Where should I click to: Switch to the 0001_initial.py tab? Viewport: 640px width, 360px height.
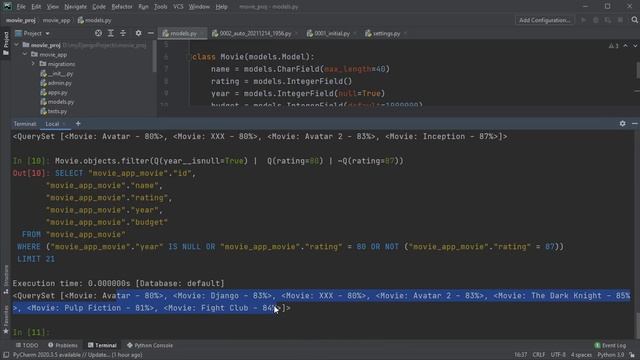point(331,33)
